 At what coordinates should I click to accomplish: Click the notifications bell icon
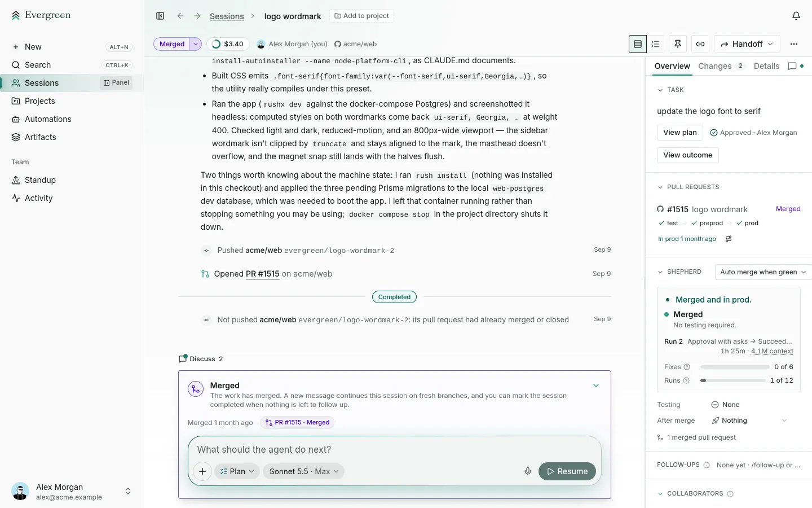pyautogui.click(x=796, y=16)
